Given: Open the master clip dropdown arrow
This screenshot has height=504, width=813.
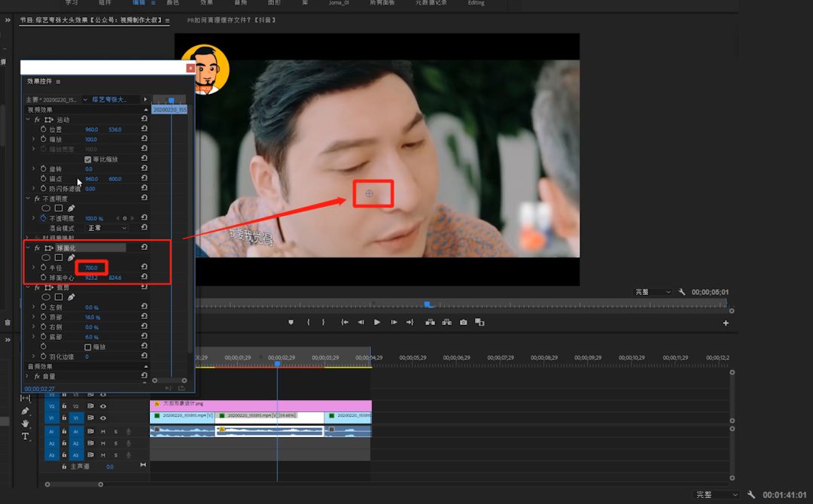Looking at the screenshot, I should pos(85,99).
